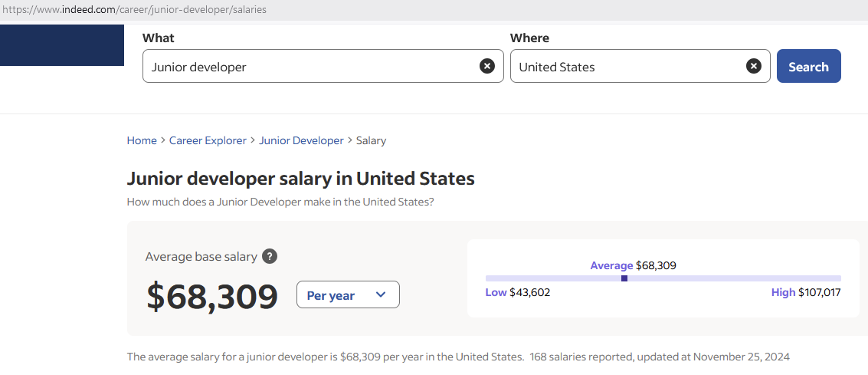The image size is (868, 375).
Task: Click the High $107,017 label
Action: pyautogui.click(x=806, y=292)
